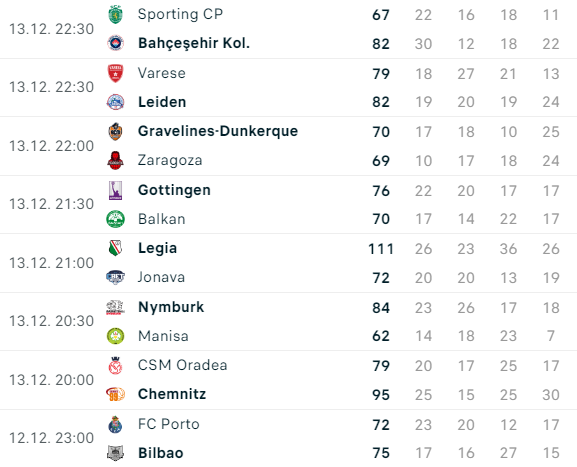Image resolution: width=577 pixels, height=467 pixels.
Task: Click the Varese team crest
Action: (x=115, y=73)
